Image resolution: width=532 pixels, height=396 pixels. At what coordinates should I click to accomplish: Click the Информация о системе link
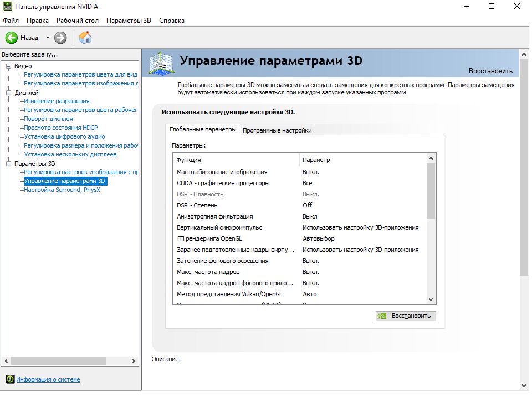(48, 379)
